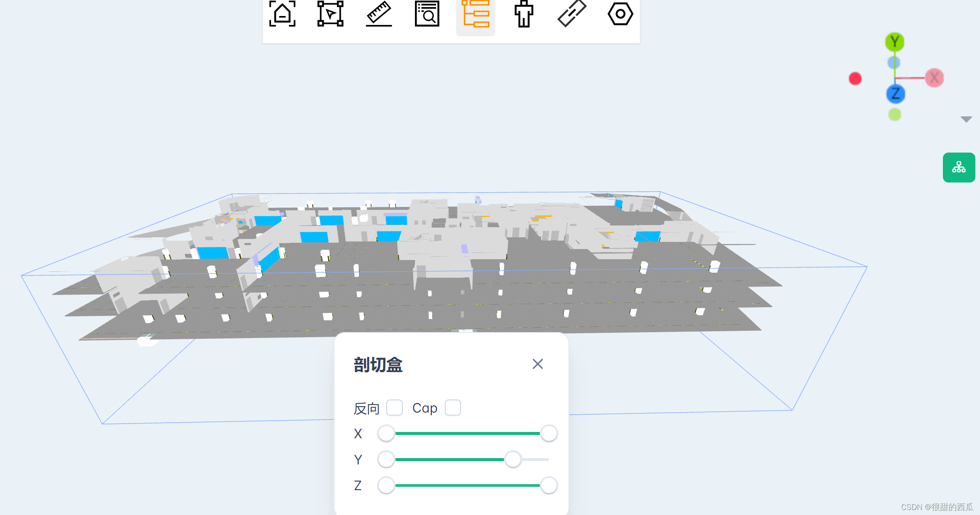
Task: Click the green Y axis gizmo ball
Action: pyautogui.click(x=894, y=42)
